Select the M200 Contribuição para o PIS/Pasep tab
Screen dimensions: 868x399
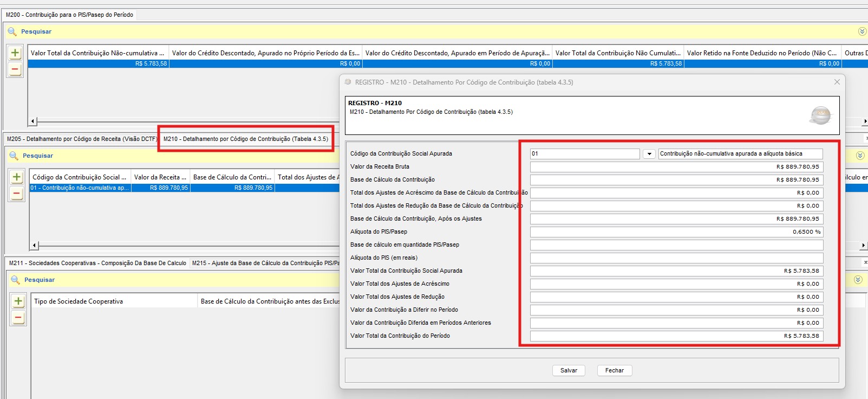coord(69,15)
